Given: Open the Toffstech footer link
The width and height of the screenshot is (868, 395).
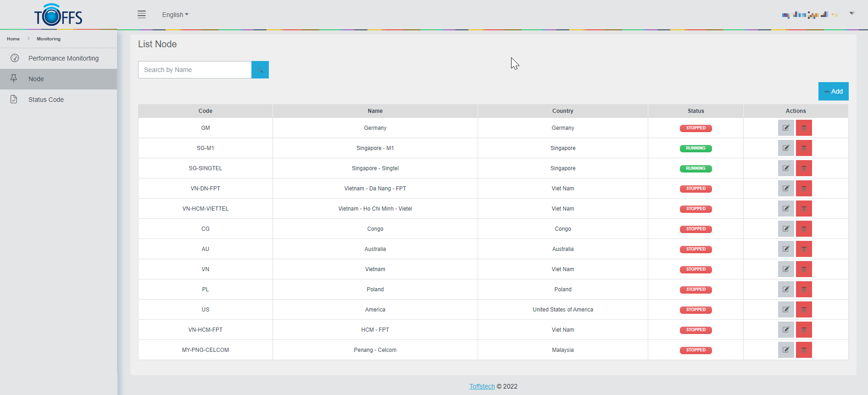Looking at the screenshot, I should 482,386.
